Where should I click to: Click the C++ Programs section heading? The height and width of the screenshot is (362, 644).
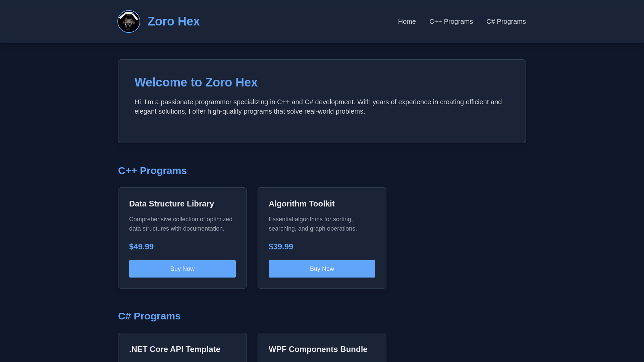(x=152, y=171)
